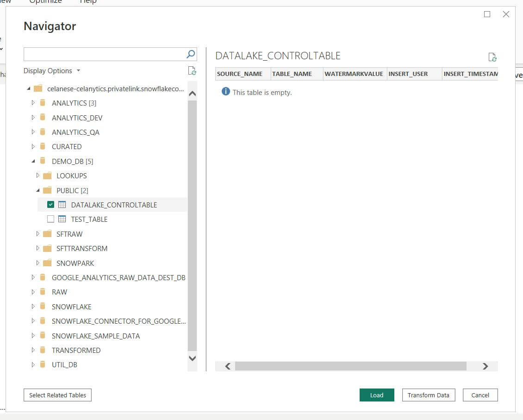Image resolution: width=523 pixels, height=420 pixels.
Task: Click the info icon beside 'This table is empty'
Action: 226,91
